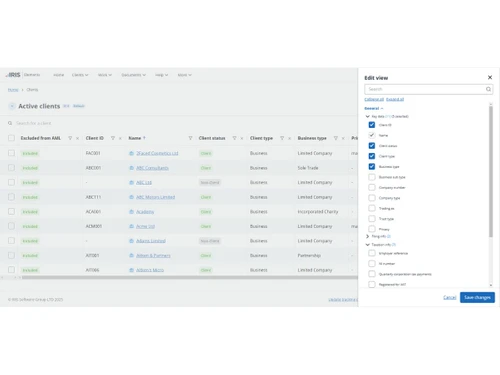Collapse the General group
The image size is (500, 375).
374,108
